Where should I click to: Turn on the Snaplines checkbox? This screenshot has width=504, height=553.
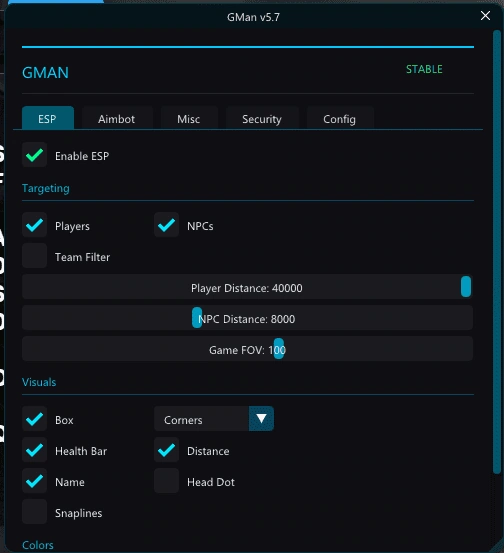(35, 512)
